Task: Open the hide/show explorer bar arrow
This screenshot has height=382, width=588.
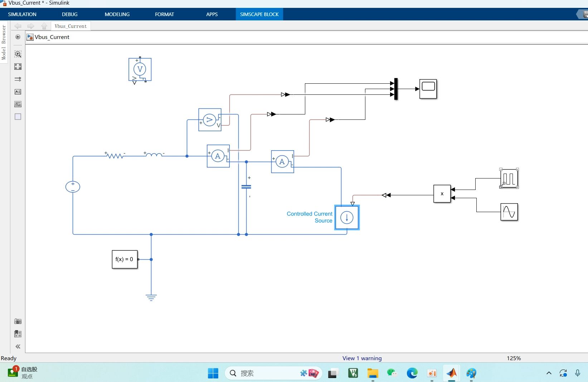Action: (x=18, y=37)
